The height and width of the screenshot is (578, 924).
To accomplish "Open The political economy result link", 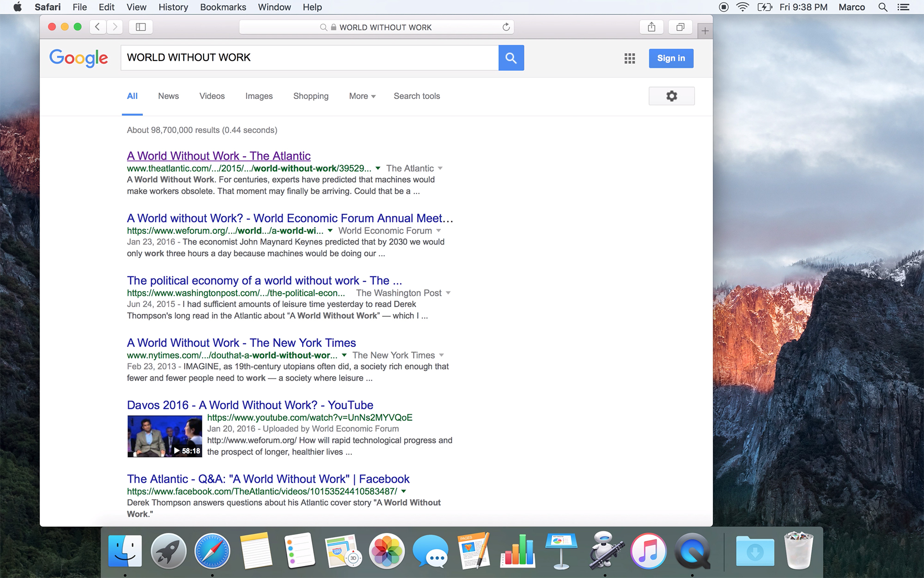I will click(x=264, y=281).
